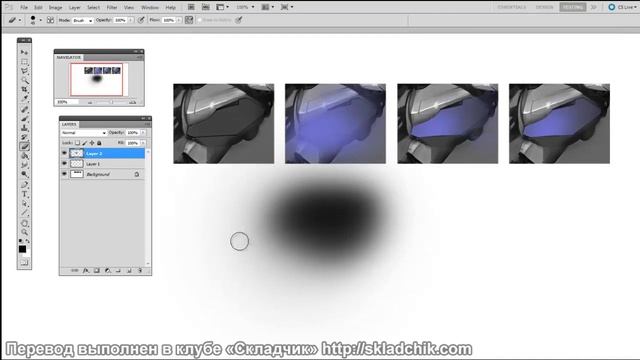Select foreground color black swatch

pos(22,249)
